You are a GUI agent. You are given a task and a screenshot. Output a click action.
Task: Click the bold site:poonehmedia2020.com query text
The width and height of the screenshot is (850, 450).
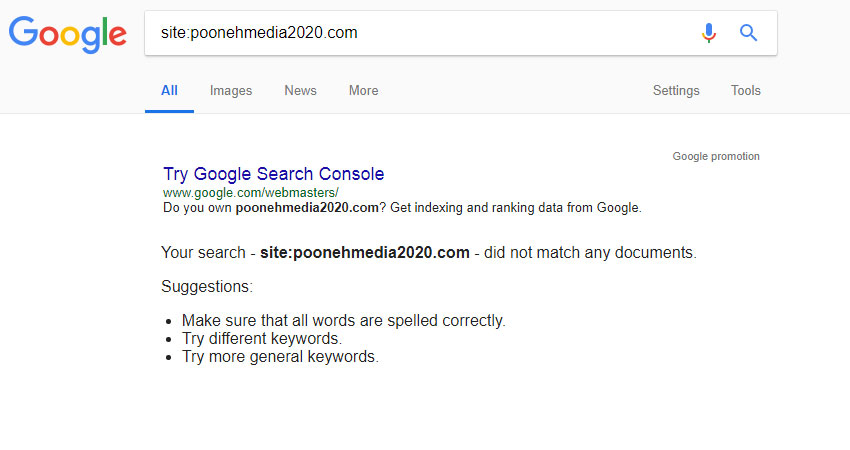pos(365,253)
